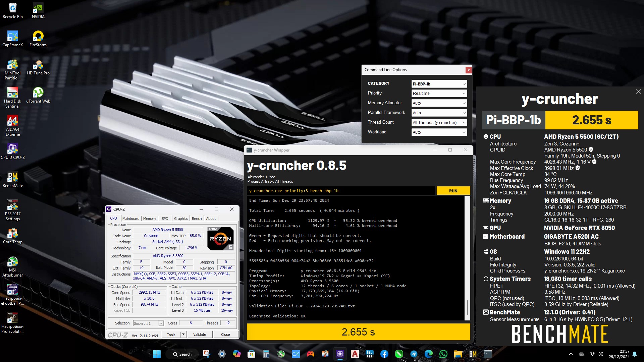Launch FireStorm from the desktop
The width and height of the screenshot is (644, 362).
click(38, 39)
